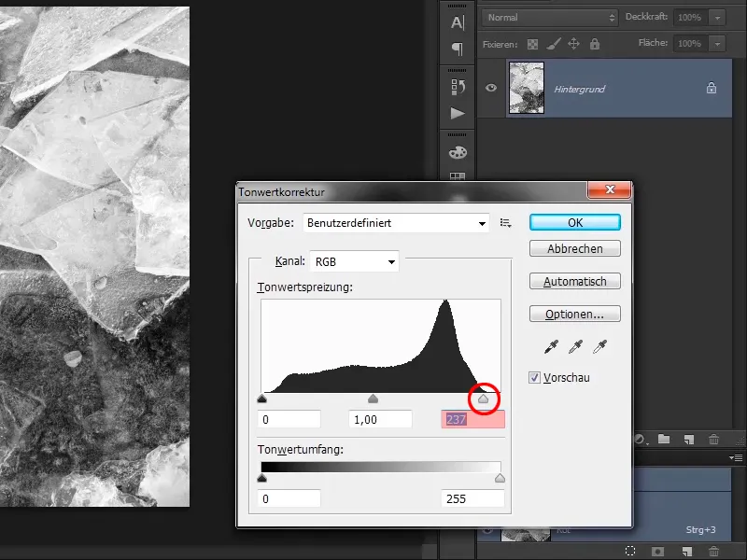
Task: Hide the Hintergrund layer eye icon
Action: [491, 88]
